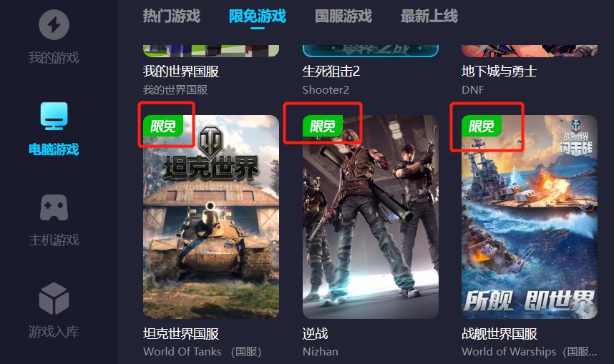Click the Nizhan subtitle under 逆战
The height and width of the screenshot is (364, 614).
(x=321, y=351)
